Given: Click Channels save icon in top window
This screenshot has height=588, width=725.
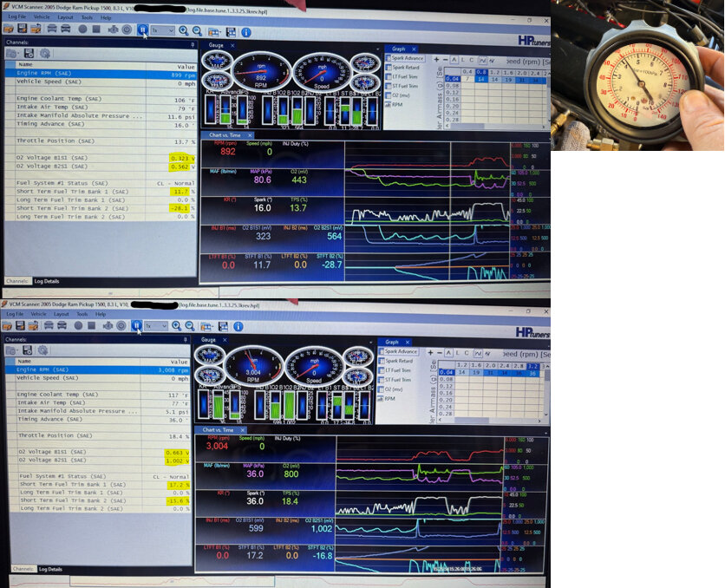Looking at the screenshot, I should click(x=29, y=53).
